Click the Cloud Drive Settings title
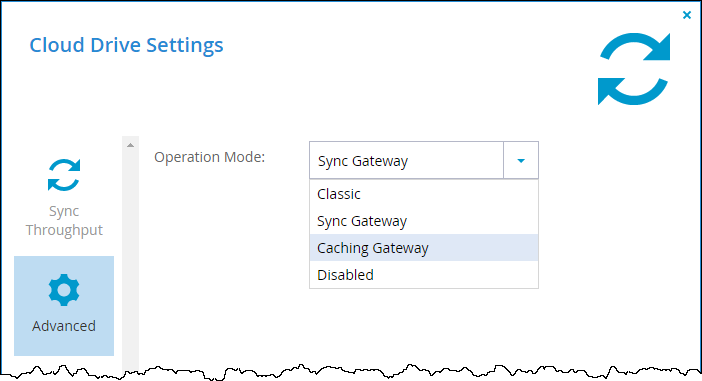Screen dimensions: 702x381 coord(126,45)
